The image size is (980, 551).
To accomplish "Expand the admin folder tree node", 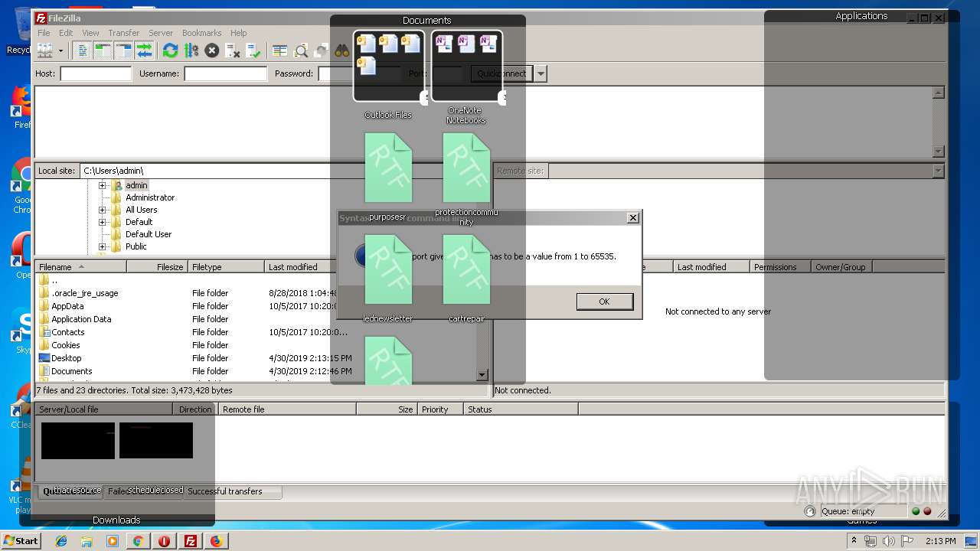I will (x=102, y=185).
